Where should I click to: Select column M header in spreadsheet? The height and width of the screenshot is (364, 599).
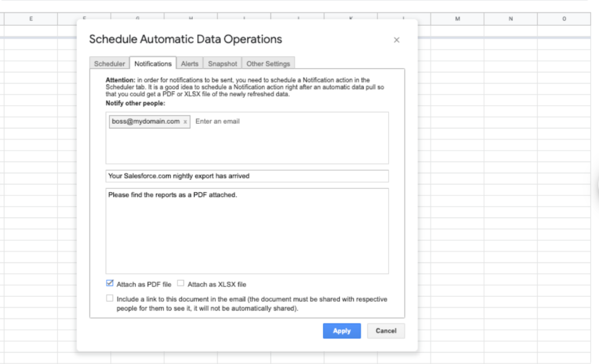pyautogui.click(x=458, y=19)
